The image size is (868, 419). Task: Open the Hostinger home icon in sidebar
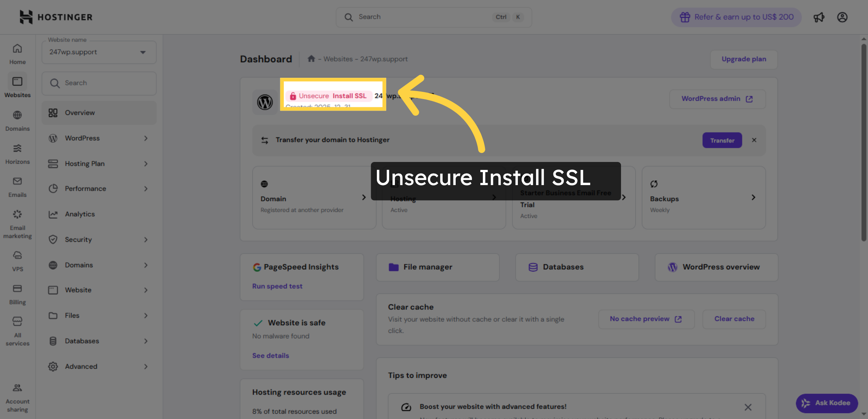tap(17, 53)
